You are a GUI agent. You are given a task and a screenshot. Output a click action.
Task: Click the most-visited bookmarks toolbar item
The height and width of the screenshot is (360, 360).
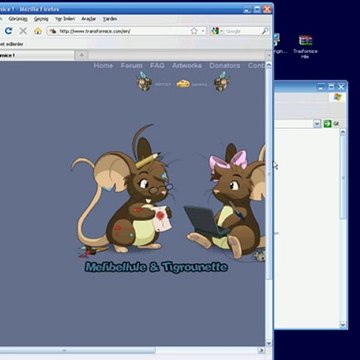(x=12, y=44)
